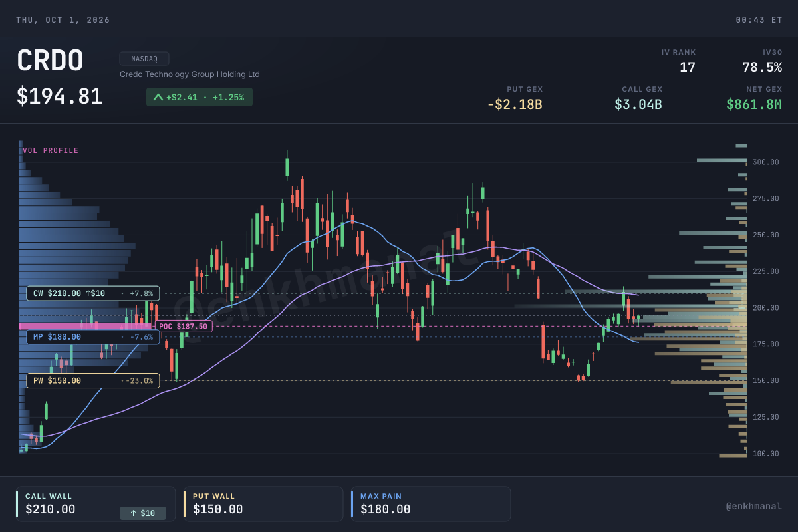
Task: Click the company name Credo Technology Group Holding Ltd
Action: 190,74
